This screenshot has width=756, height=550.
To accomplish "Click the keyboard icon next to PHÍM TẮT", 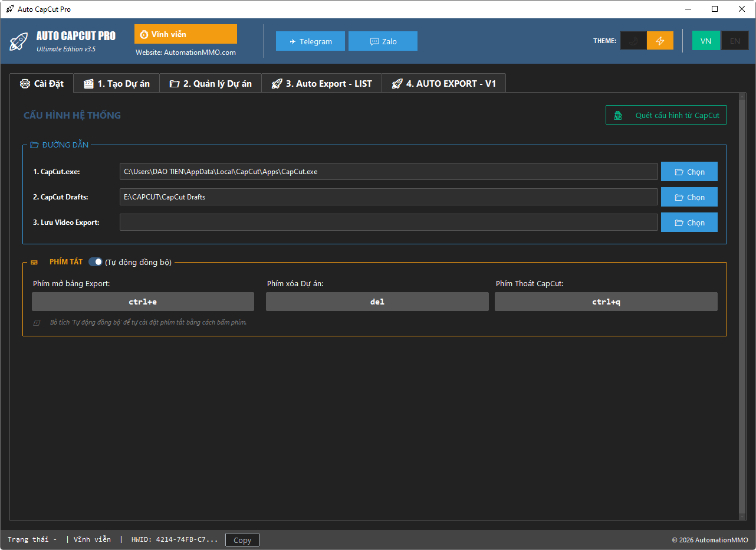I will (x=34, y=262).
